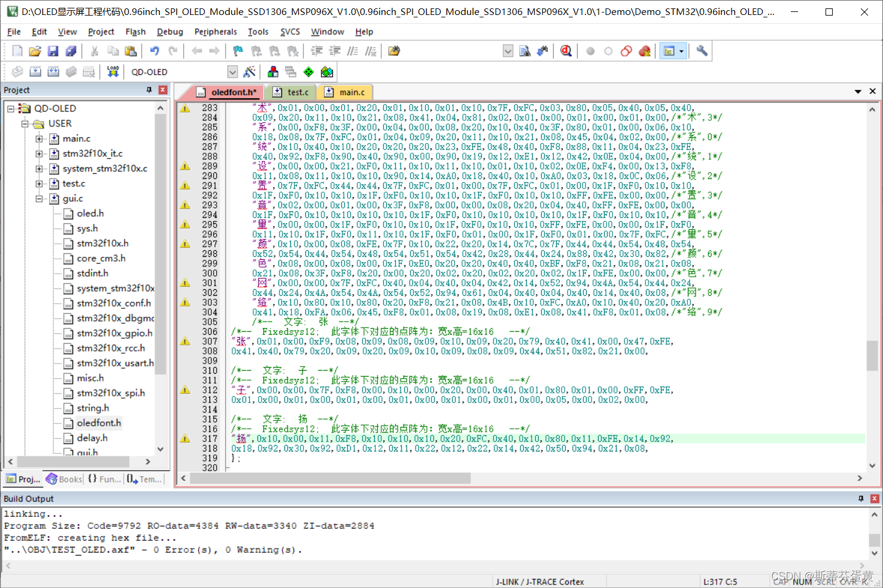This screenshot has height=588, width=883.
Task: Select the oledfont.h* editor tab
Action: point(227,92)
